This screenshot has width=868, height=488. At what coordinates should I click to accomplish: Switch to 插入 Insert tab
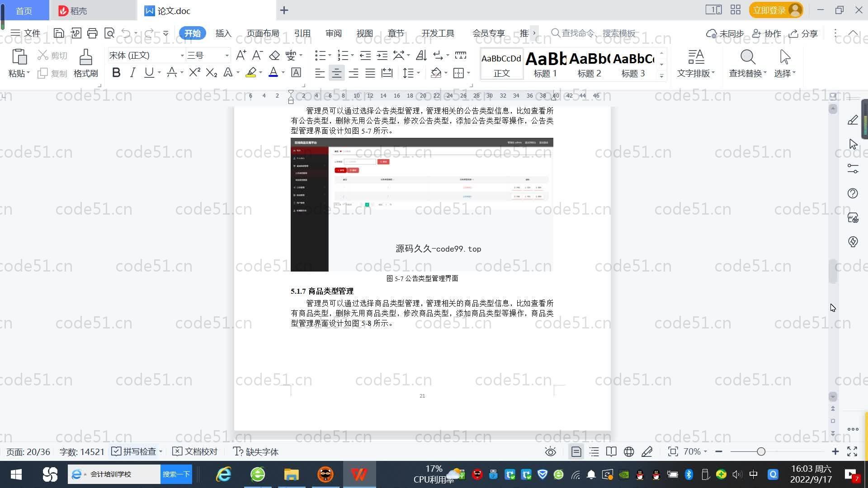223,33
